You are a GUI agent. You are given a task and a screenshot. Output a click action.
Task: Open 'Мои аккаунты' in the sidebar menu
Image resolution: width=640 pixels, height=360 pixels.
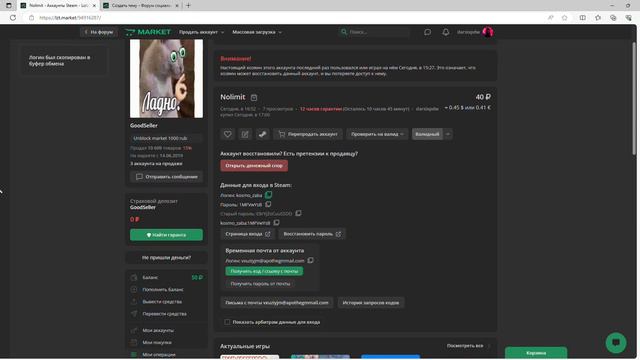[158, 330]
